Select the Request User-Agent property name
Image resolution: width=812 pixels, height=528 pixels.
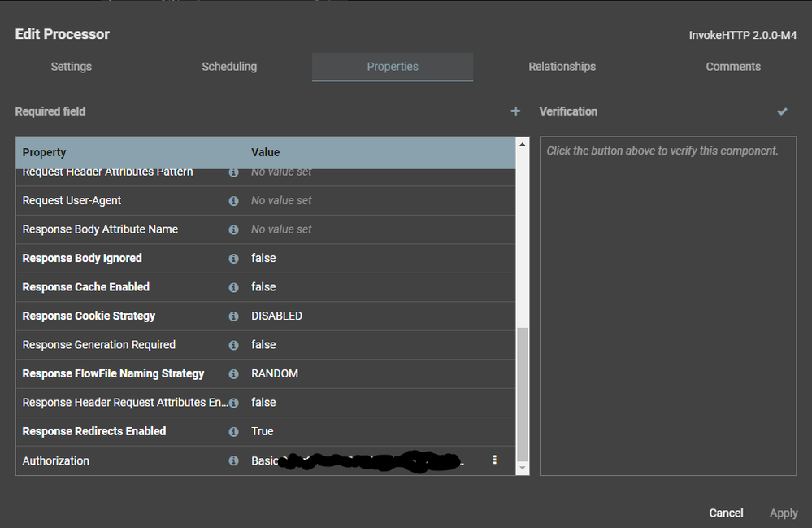point(72,200)
